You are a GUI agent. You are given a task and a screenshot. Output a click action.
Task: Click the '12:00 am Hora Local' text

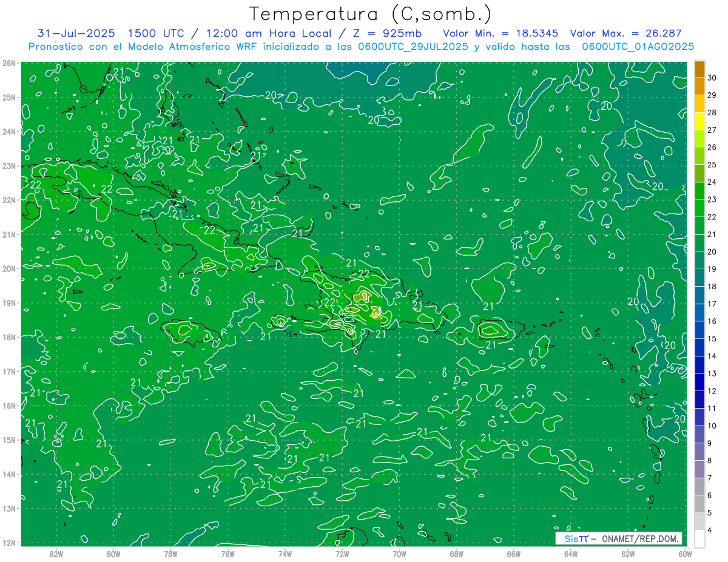[268, 34]
